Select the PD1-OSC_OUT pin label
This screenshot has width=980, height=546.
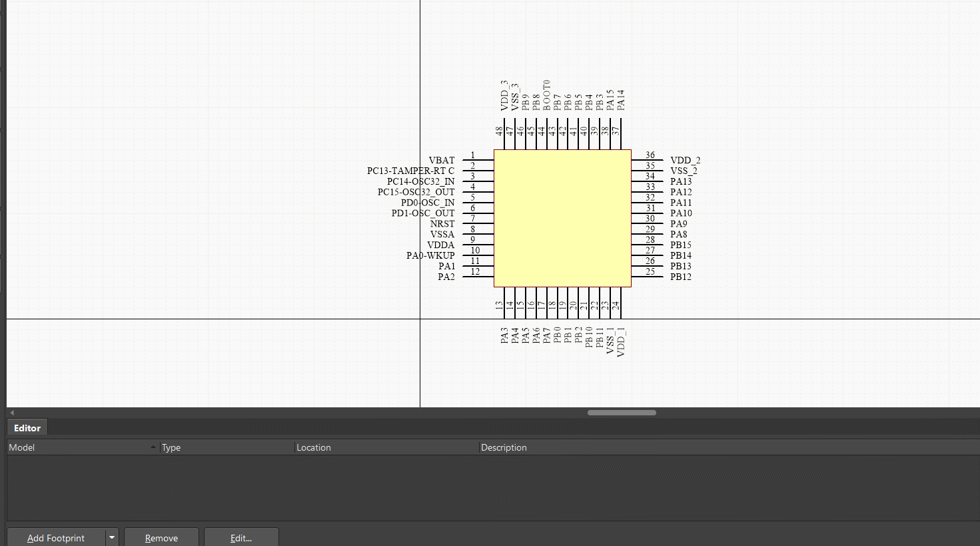423,214
